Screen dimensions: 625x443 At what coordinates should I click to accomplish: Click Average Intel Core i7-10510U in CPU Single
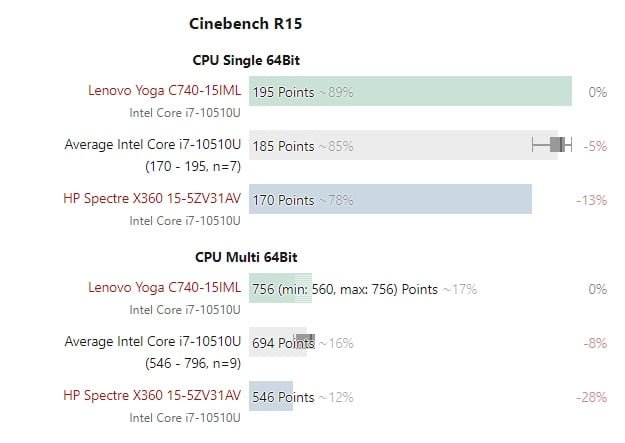coord(153,145)
